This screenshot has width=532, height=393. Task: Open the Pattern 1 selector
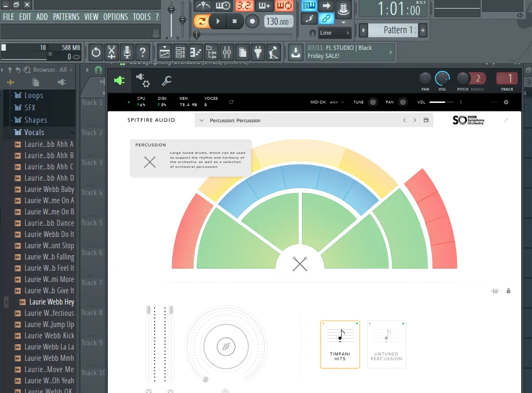pos(393,30)
